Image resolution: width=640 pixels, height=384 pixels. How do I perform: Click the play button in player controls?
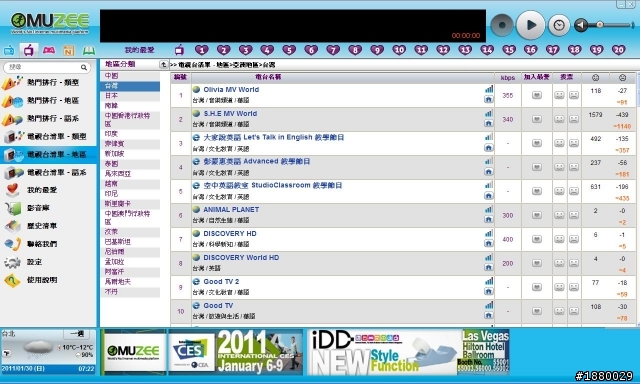[x=531, y=25]
